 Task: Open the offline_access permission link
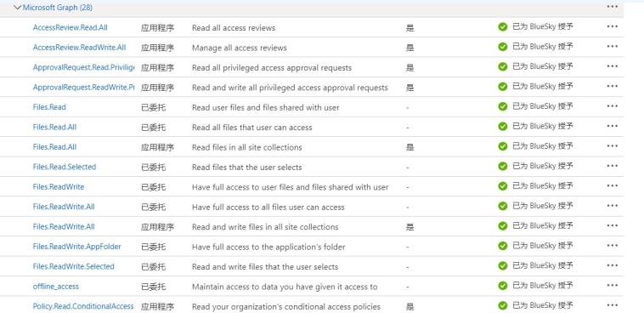coord(56,287)
